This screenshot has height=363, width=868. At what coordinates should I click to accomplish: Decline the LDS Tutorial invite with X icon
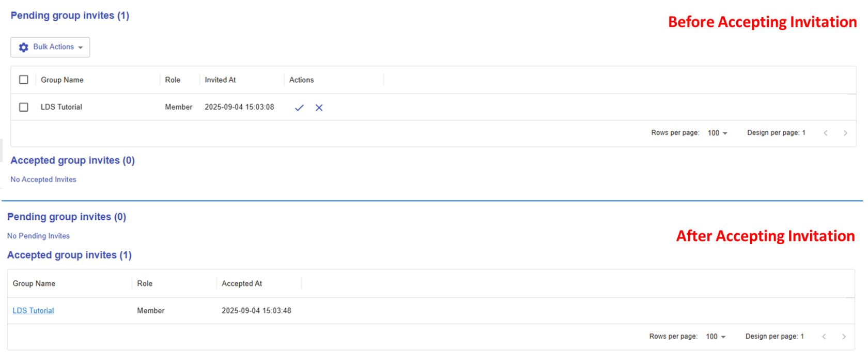(319, 108)
